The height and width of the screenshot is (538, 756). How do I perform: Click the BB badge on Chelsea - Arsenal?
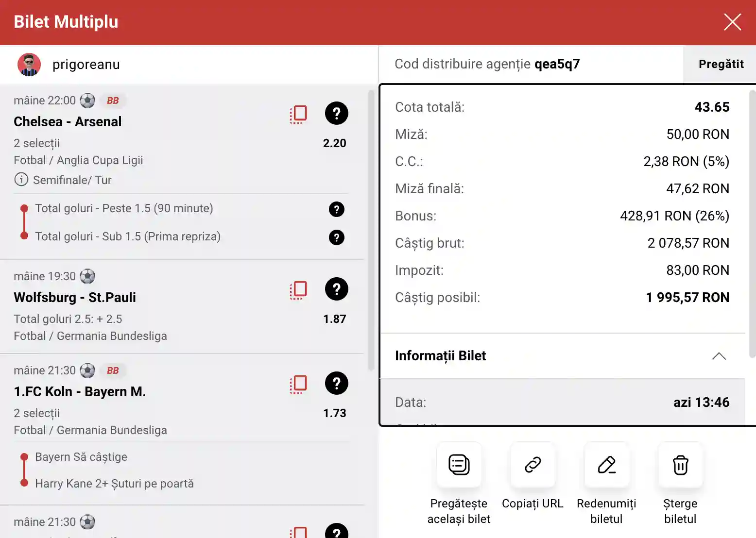113,101
